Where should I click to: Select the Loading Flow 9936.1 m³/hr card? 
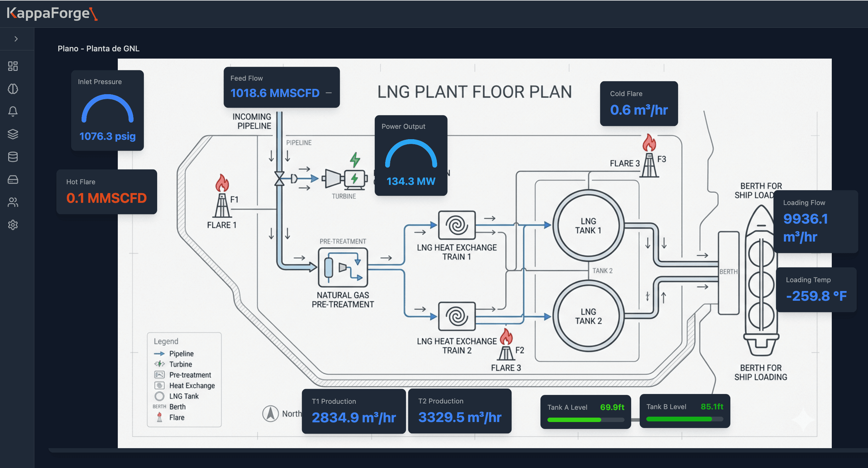point(816,222)
